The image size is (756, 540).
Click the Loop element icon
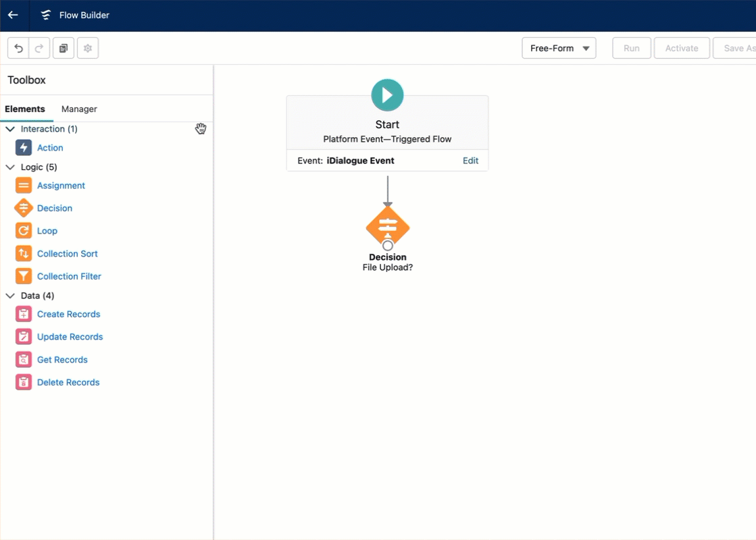(24, 231)
